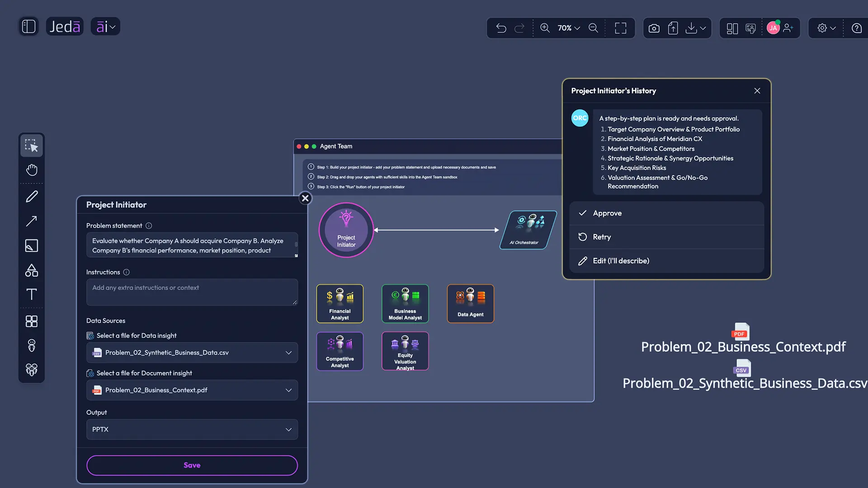Close the Project Initiator panel
This screenshot has width=868, height=488.
coord(305,198)
